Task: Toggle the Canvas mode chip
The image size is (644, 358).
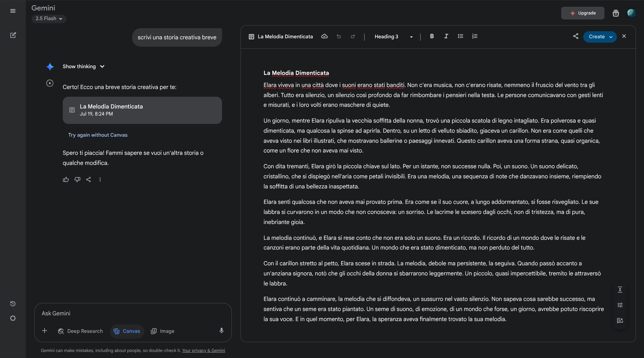Action: tap(127, 331)
